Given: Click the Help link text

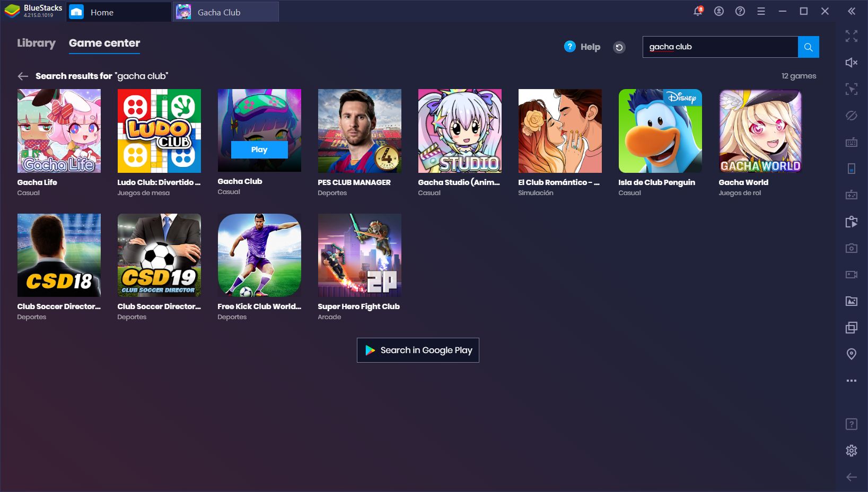Looking at the screenshot, I should click(x=590, y=47).
